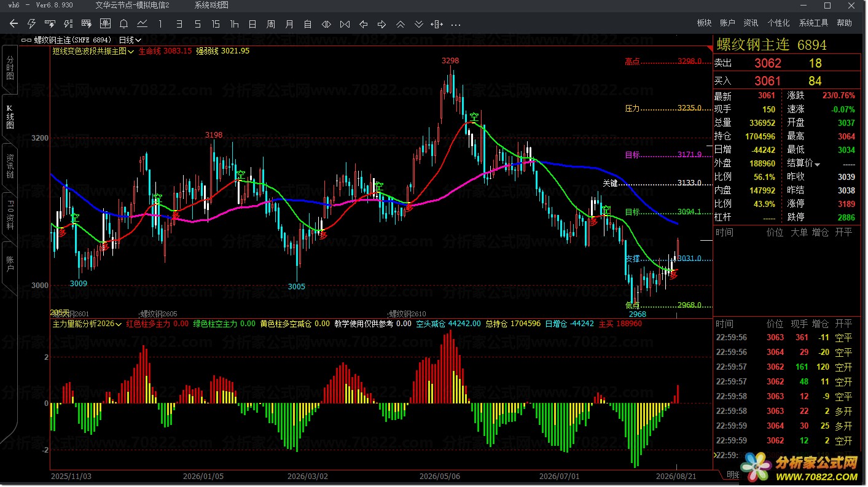The image size is (868, 487).
Task: Click the 空头减仓 44242.00 readout
Action: point(448,323)
